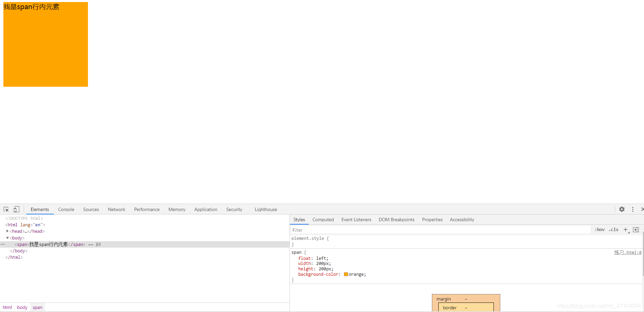Open the orange color swatch picker
Screen dimensions: 644x312
pyautogui.click(x=346, y=274)
